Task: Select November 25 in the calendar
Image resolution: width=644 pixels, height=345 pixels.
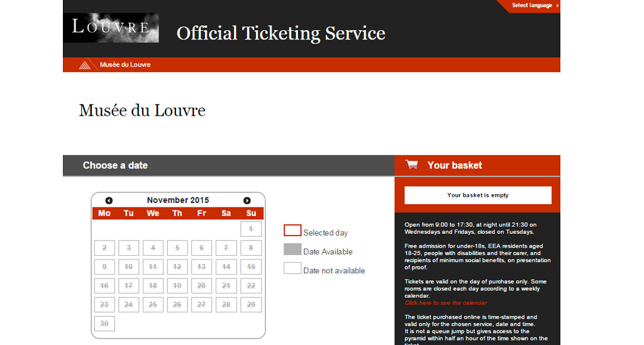Action: click(x=153, y=305)
